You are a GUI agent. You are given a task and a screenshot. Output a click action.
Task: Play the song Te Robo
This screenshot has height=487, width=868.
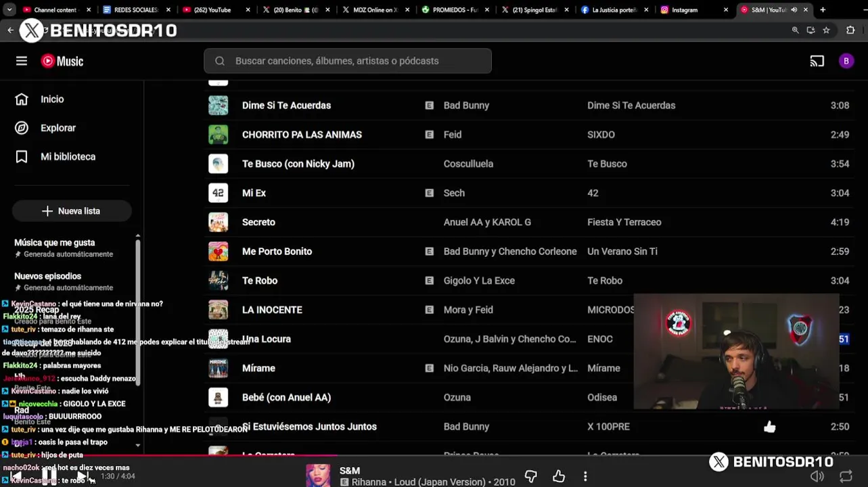pos(260,280)
